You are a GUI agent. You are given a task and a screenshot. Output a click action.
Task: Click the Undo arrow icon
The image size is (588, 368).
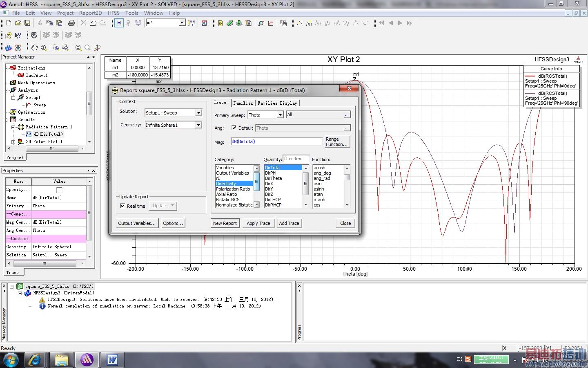pos(94,23)
